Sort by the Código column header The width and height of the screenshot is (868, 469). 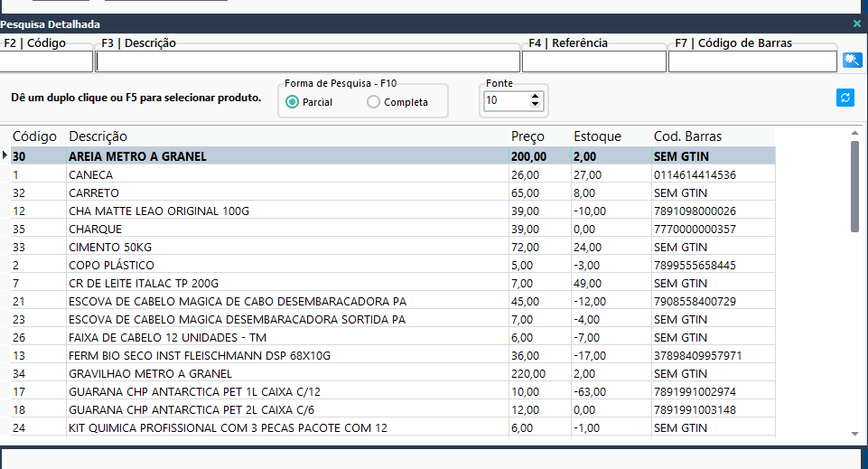click(x=35, y=136)
